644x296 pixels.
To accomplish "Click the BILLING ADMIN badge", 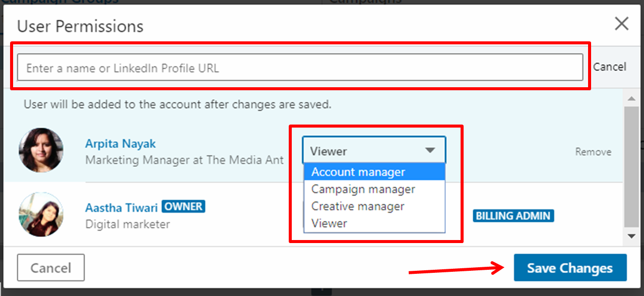I will pos(513,216).
